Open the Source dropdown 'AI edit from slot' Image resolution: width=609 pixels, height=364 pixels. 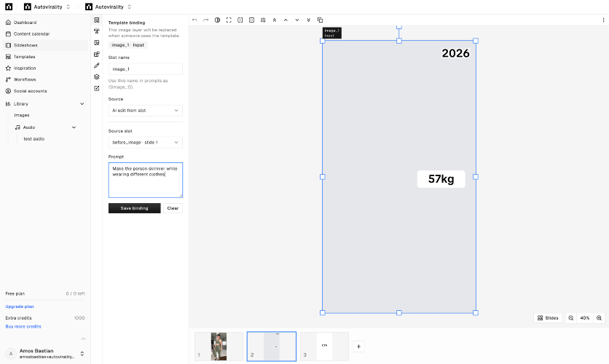click(x=145, y=111)
